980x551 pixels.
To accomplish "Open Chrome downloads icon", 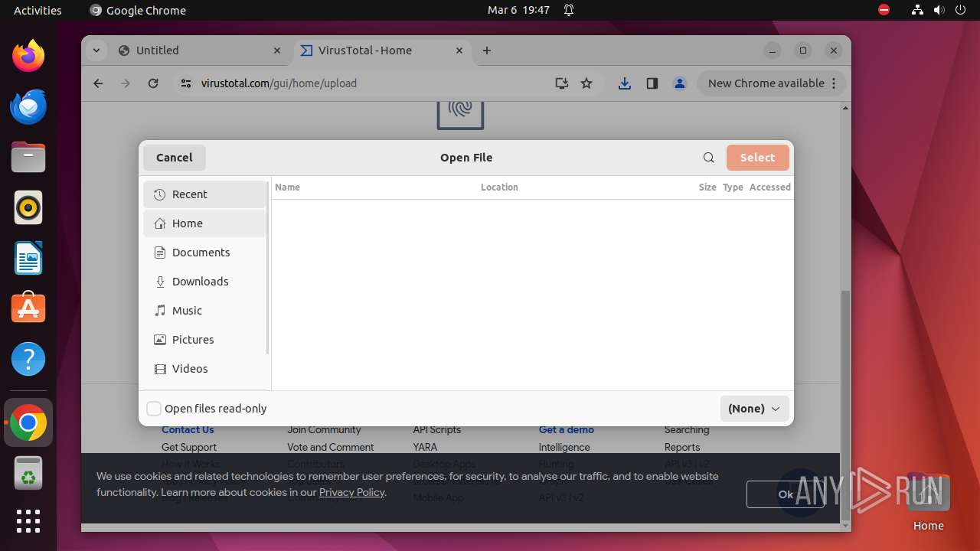I will (625, 83).
